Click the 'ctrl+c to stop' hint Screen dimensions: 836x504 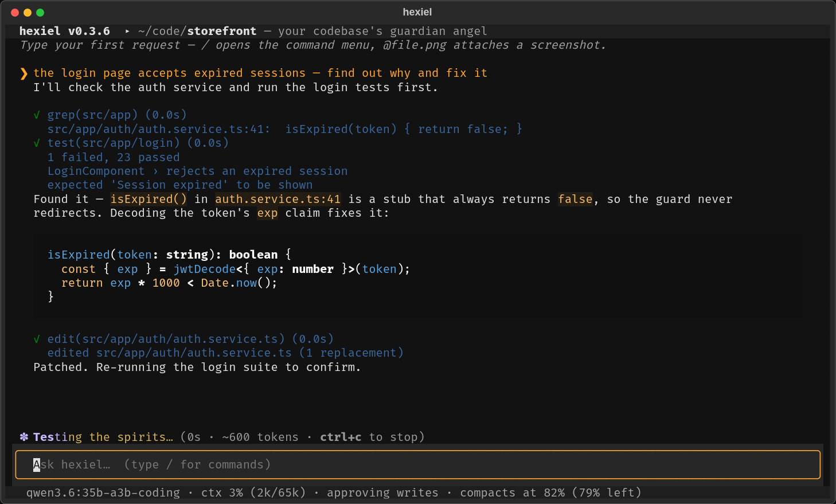click(x=369, y=437)
